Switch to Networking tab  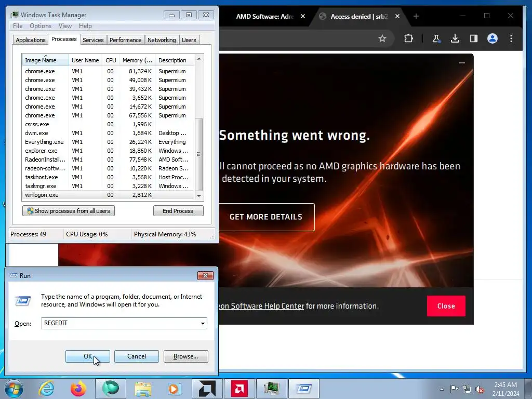(x=162, y=40)
